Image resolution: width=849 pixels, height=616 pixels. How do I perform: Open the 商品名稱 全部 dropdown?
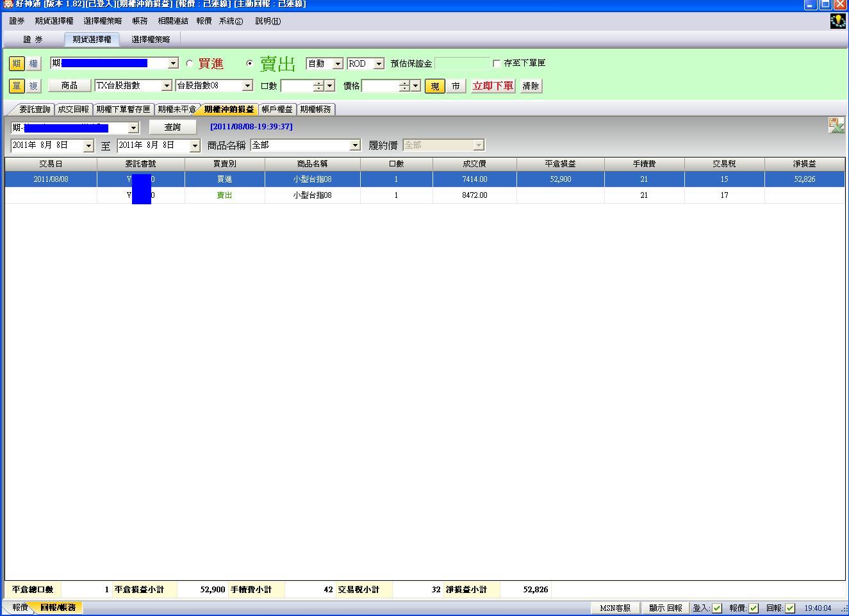pyautogui.click(x=355, y=145)
